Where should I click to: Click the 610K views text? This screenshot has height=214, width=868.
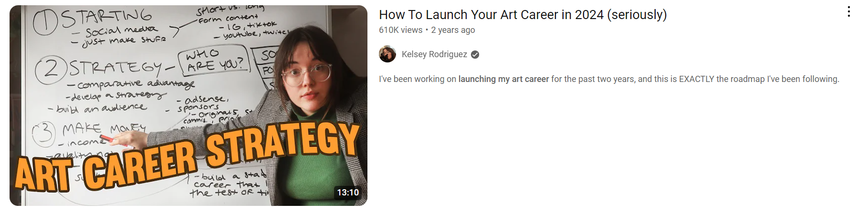pyautogui.click(x=400, y=30)
